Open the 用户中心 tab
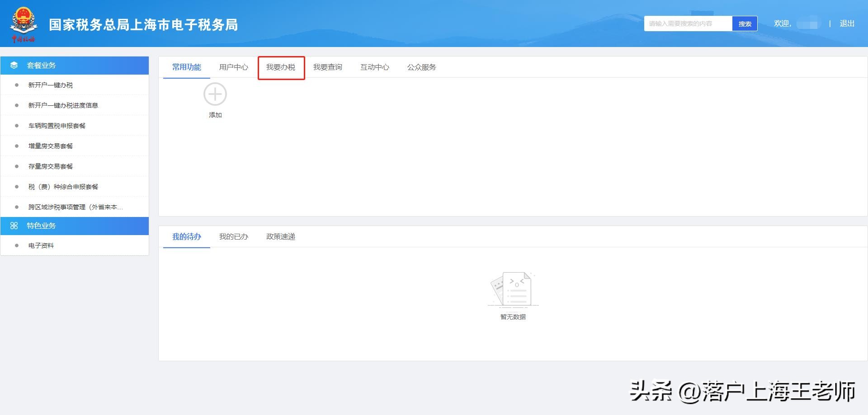 (x=233, y=67)
